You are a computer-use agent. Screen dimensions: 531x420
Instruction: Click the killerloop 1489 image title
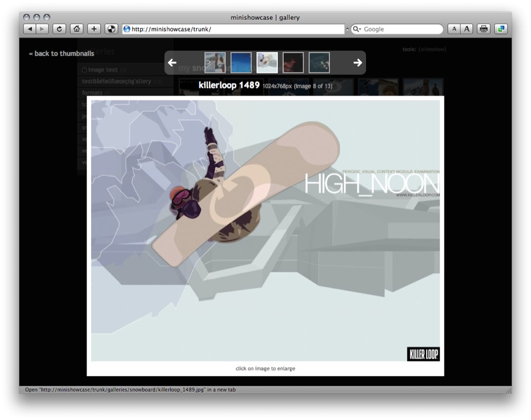point(229,85)
